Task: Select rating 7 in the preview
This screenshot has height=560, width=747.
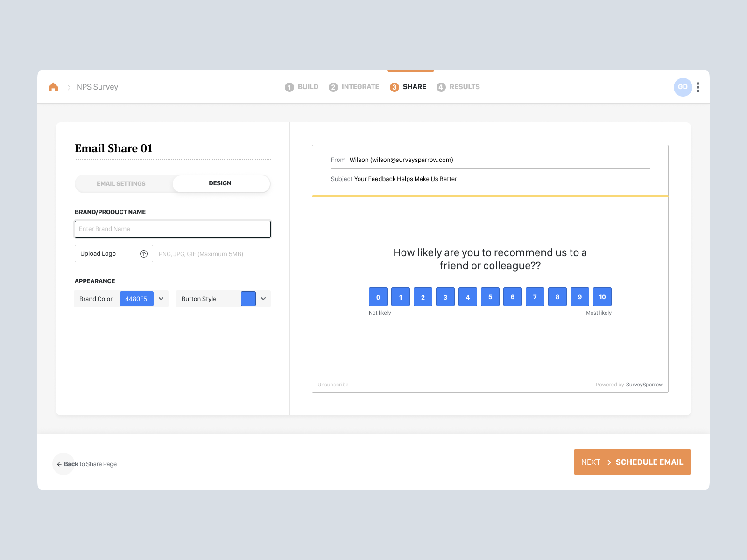Action: point(535,297)
